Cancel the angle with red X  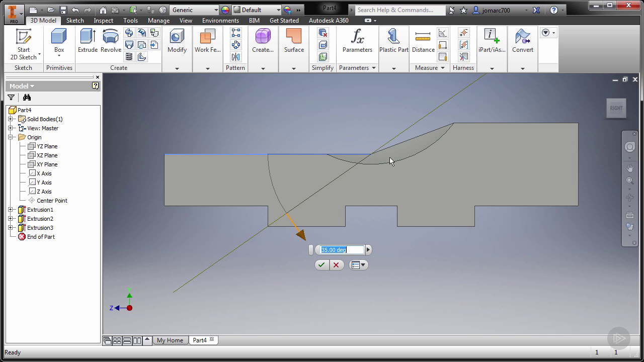(336, 265)
